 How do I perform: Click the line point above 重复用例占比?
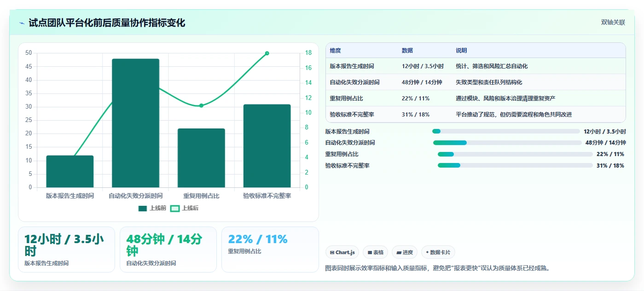[201, 105]
